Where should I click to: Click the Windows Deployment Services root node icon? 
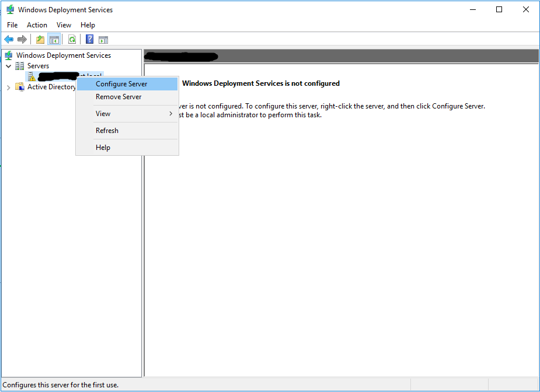(9, 55)
